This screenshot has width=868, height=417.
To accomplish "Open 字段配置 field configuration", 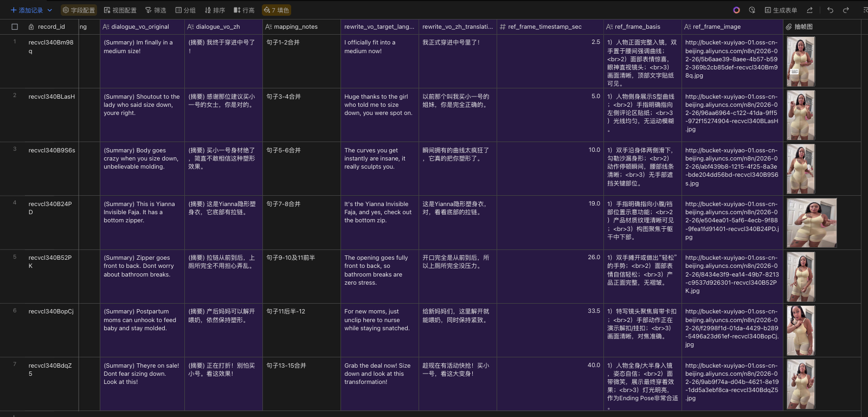I will pyautogui.click(x=79, y=10).
